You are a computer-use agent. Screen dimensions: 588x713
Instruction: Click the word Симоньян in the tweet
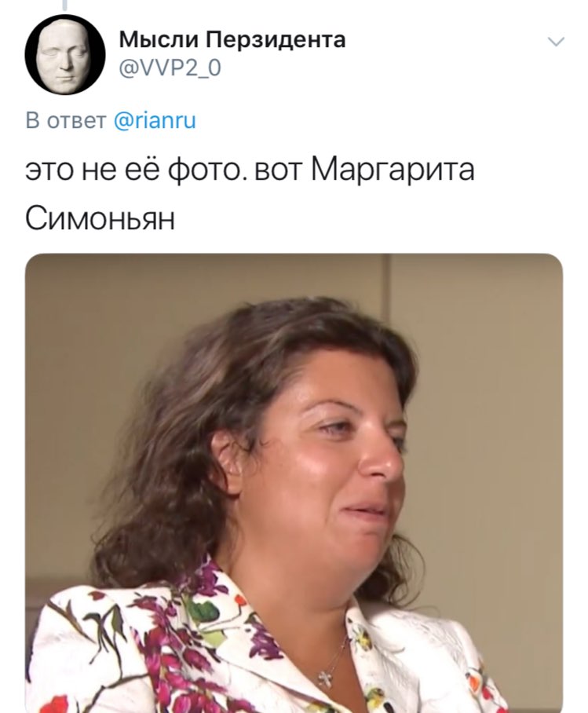pyautogui.click(x=100, y=219)
